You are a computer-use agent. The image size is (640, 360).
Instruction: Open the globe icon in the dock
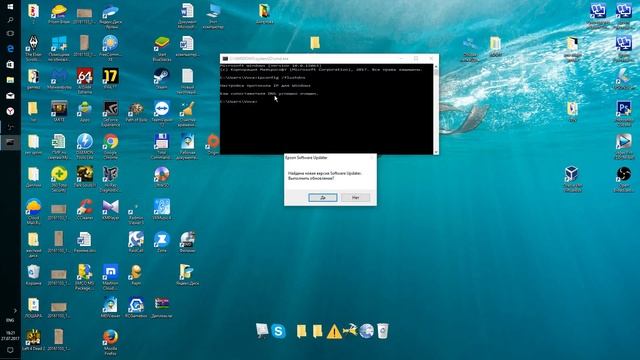click(367, 331)
